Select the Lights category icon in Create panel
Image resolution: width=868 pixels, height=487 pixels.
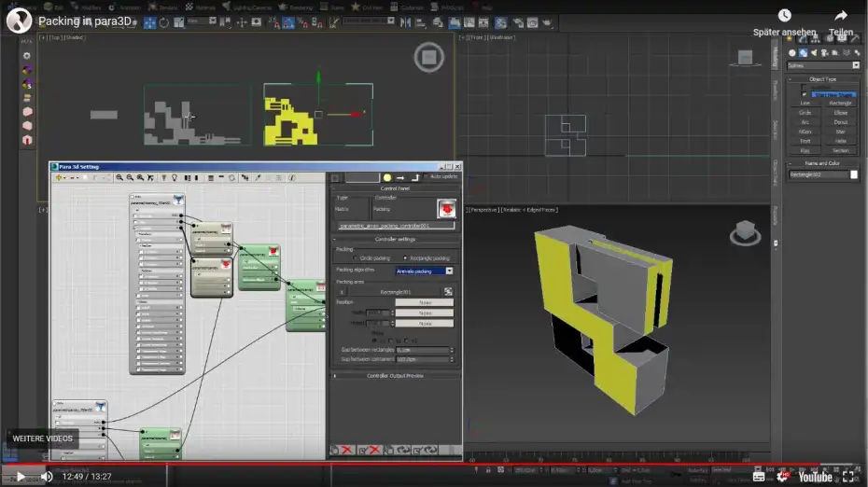pos(814,53)
